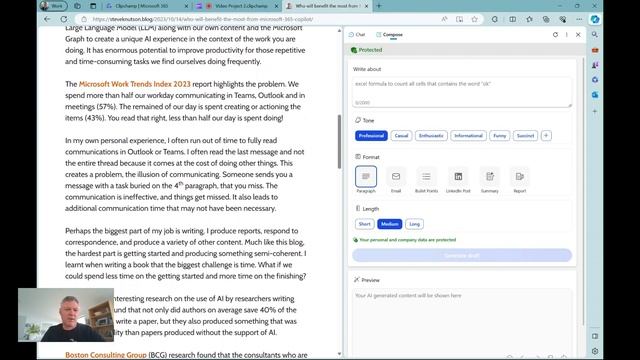
Task: Select the Enthusiastic tone
Action: click(431, 136)
